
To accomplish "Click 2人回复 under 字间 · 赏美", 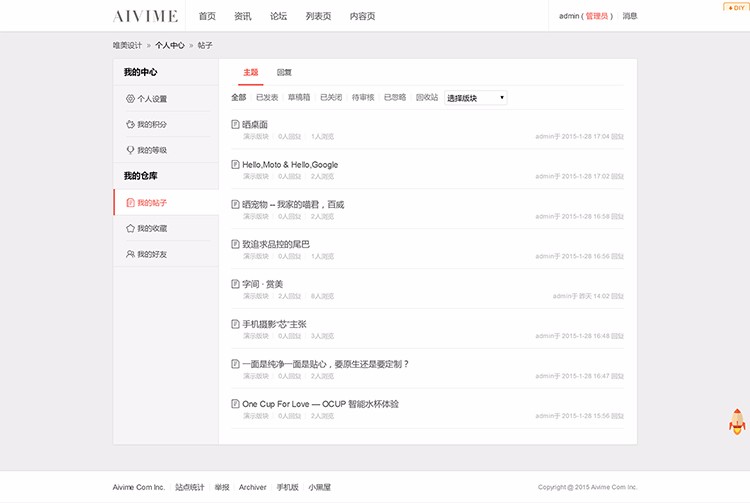I will (289, 296).
